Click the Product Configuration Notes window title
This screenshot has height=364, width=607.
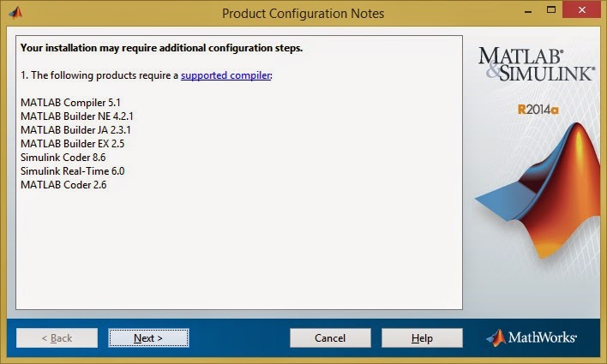(x=303, y=14)
